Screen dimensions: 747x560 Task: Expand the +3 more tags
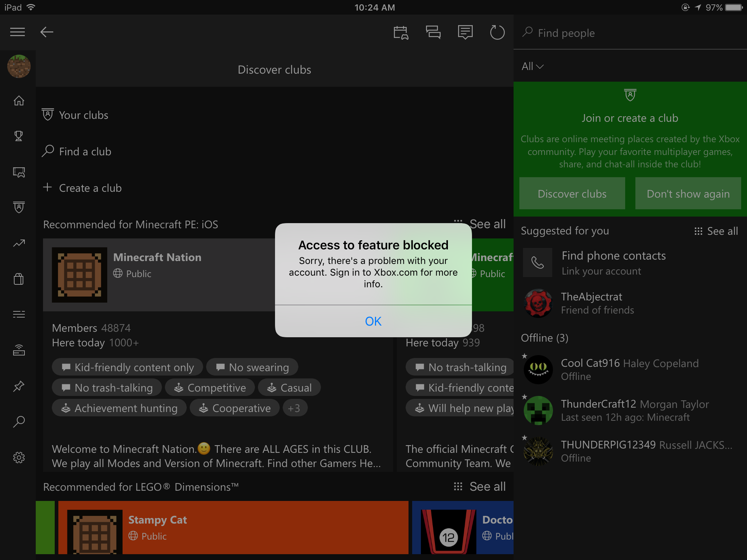tap(294, 408)
